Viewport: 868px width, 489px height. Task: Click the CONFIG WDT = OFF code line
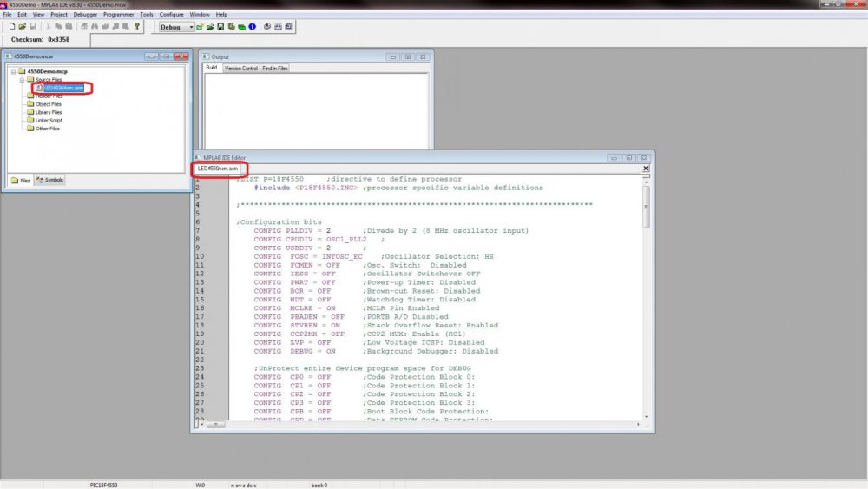(365, 300)
